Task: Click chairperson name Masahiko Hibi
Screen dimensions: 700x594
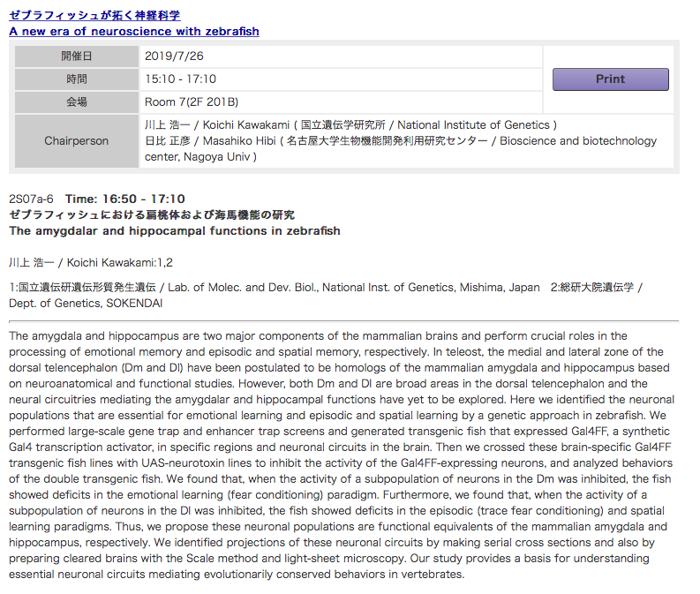Action: point(236,141)
